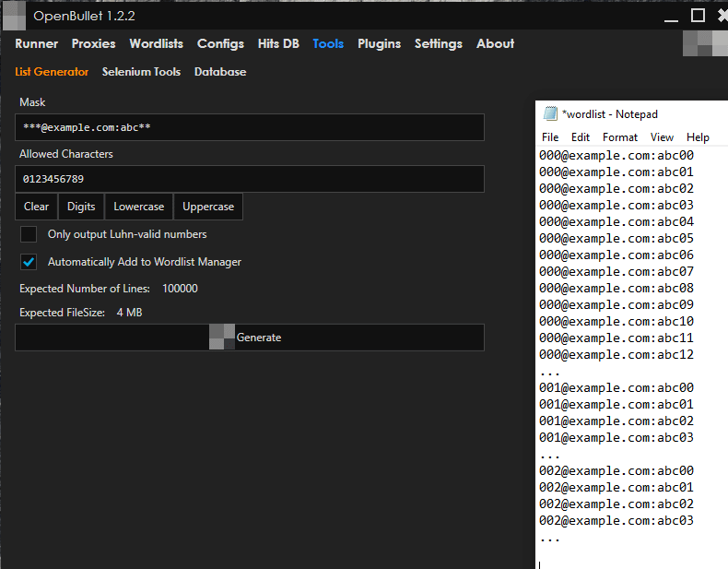Select the Database subtab

tap(220, 72)
